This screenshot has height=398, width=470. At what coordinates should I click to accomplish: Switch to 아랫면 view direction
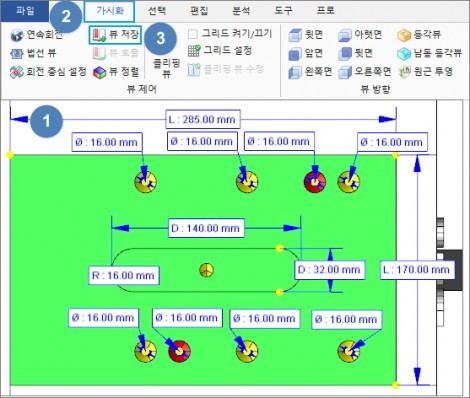point(360,35)
